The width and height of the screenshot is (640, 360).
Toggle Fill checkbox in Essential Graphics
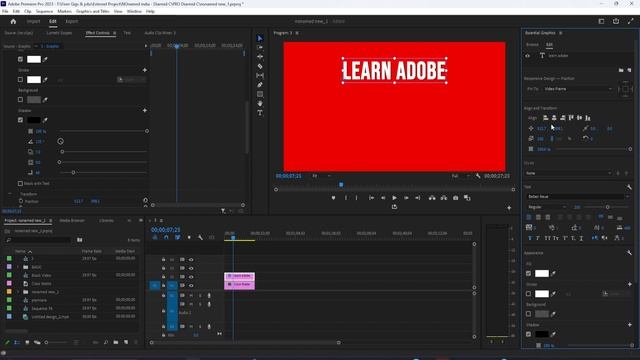(x=529, y=273)
